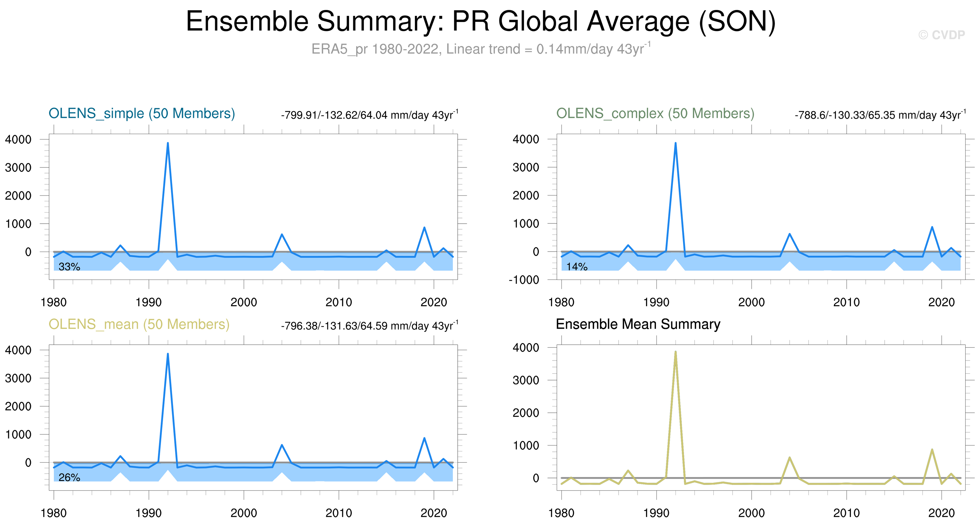Click the 2004 peak in OLENS_complex plot
The image size is (980, 527).
click(x=790, y=234)
